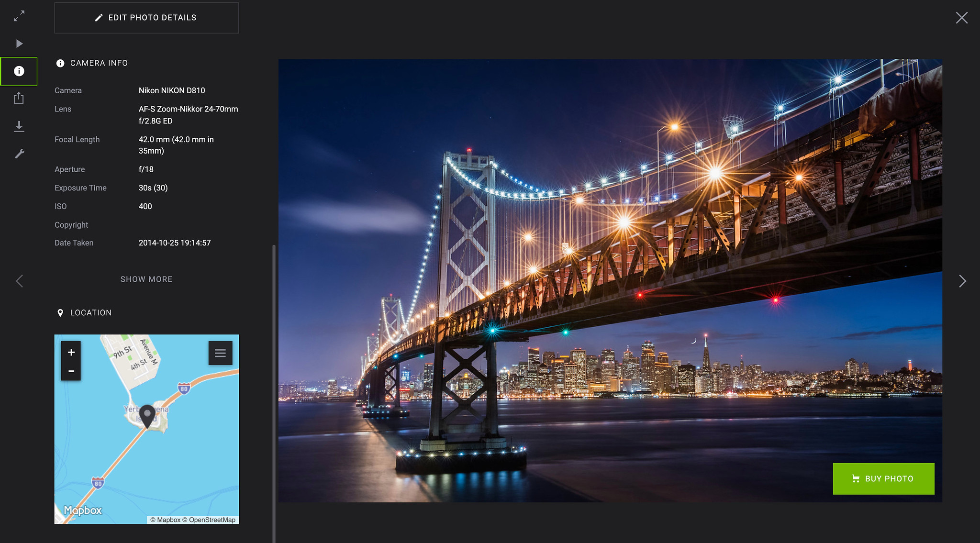
Task: Open the OpenStreetMap attribution link
Action: point(212,520)
